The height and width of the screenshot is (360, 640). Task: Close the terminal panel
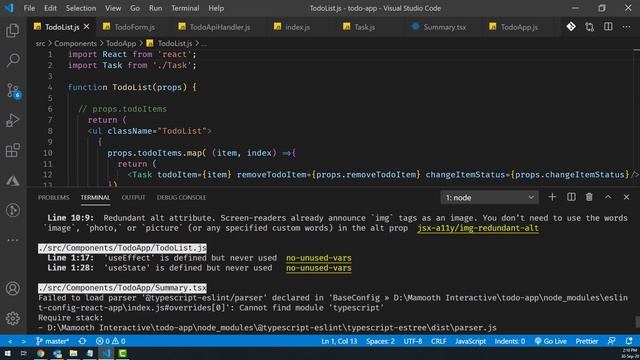627,197
